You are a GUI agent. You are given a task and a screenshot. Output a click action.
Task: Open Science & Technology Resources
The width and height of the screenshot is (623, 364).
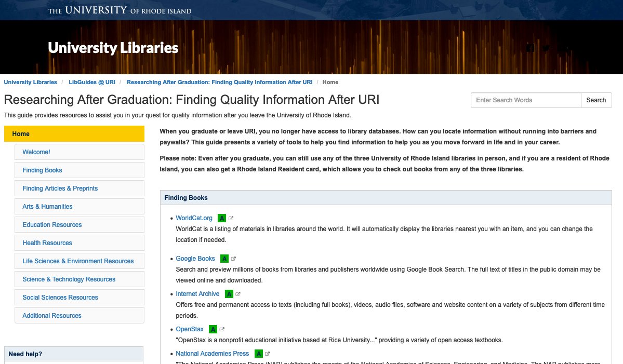tap(79, 279)
